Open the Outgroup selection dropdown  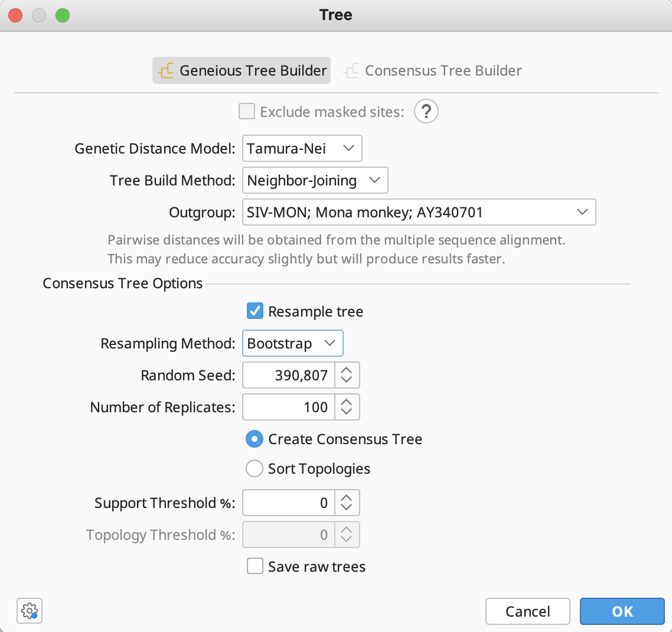[x=419, y=212]
